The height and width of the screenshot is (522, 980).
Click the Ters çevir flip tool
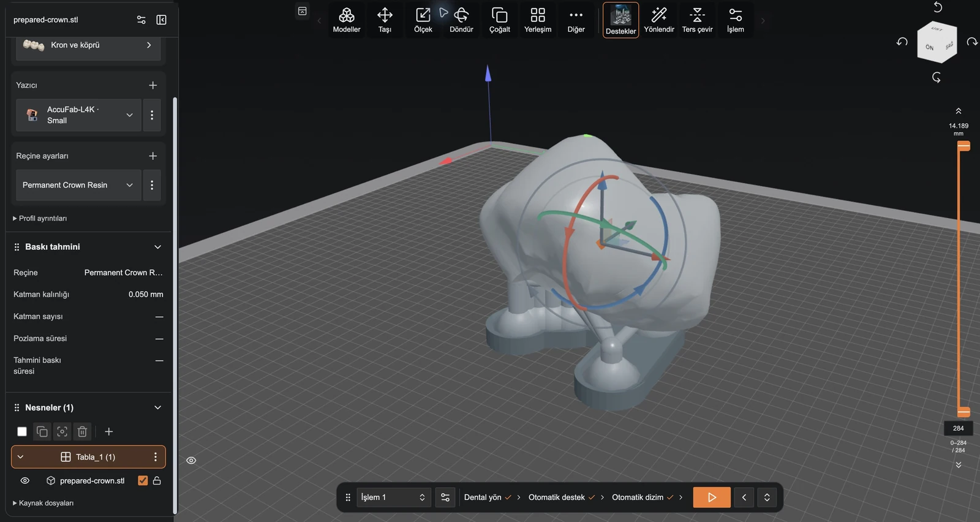click(698, 20)
